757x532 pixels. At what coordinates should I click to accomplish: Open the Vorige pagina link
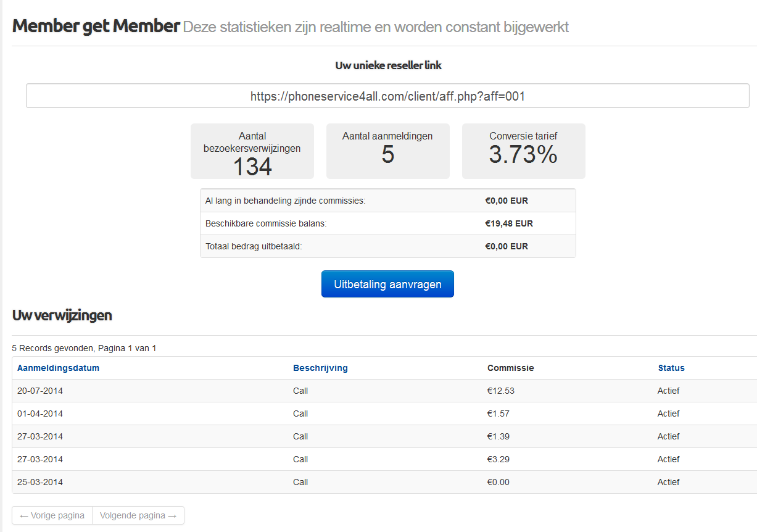tap(52, 515)
